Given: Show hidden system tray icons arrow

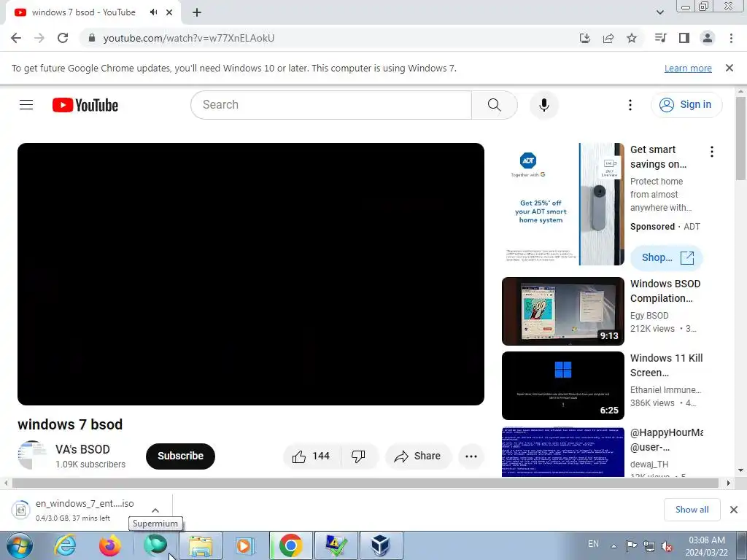Looking at the screenshot, I should tap(614, 546).
